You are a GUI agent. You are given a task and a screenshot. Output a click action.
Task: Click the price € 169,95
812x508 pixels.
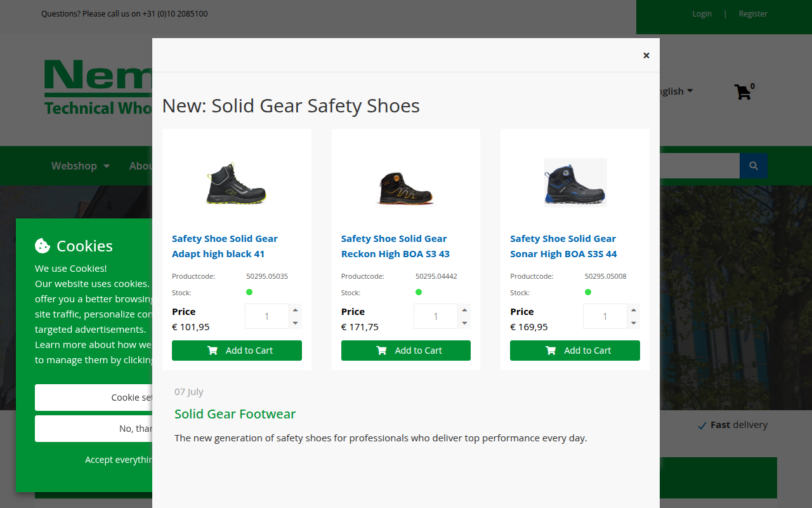point(529,327)
